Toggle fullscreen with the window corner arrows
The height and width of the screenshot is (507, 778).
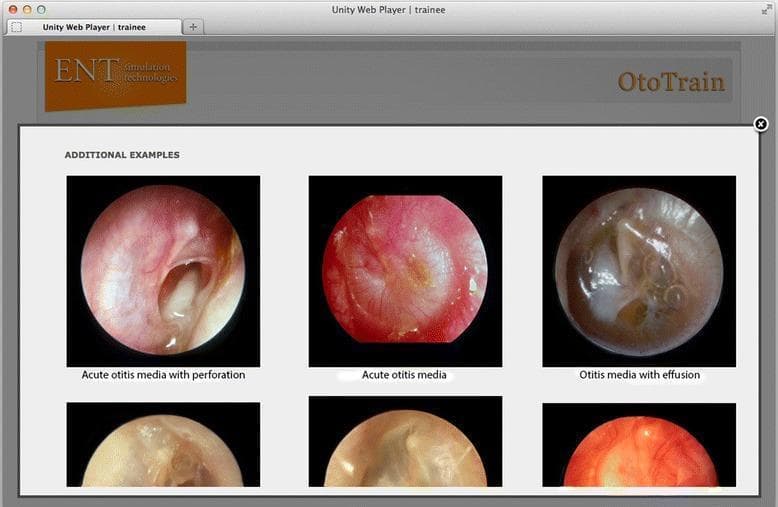click(x=767, y=9)
